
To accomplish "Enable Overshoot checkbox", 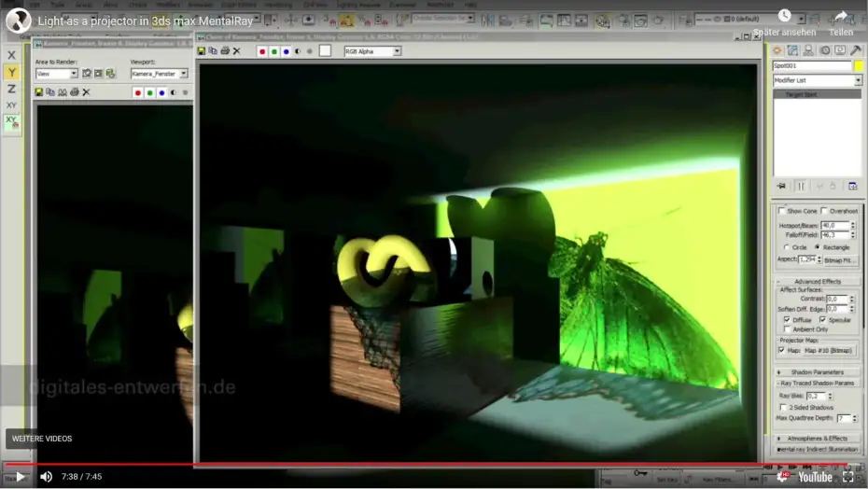I will coord(824,211).
